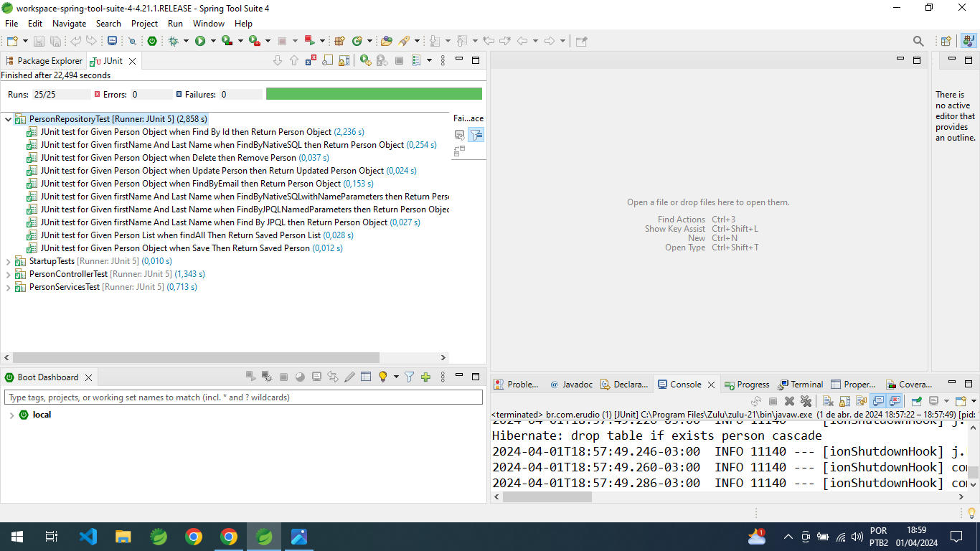Toggle Show Console on Standard Error change
980x551 pixels.
click(895, 401)
